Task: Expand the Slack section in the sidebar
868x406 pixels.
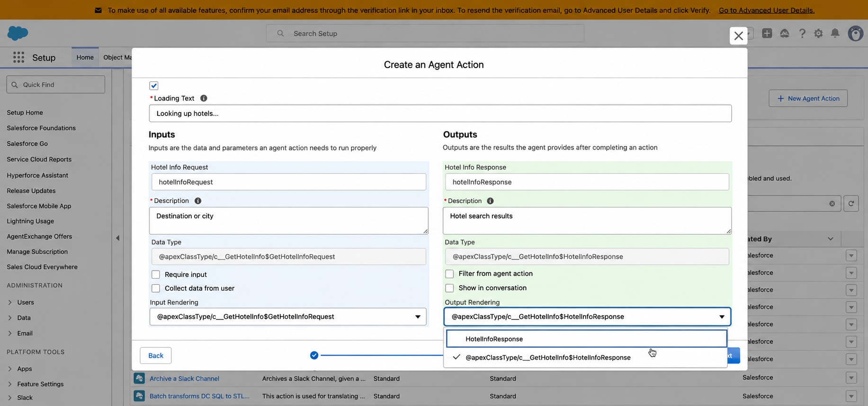Action: click(x=10, y=397)
